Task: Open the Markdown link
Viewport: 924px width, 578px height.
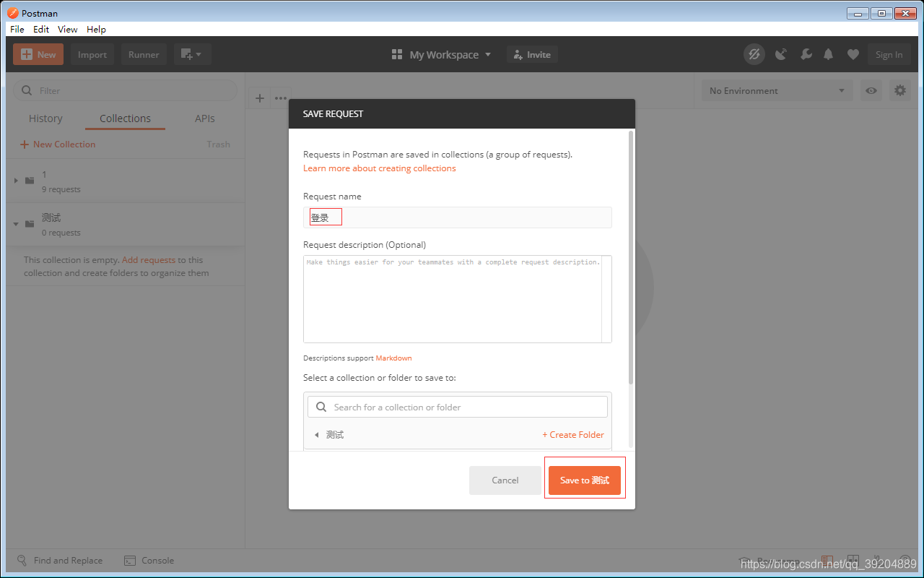Action: tap(393, 358)
